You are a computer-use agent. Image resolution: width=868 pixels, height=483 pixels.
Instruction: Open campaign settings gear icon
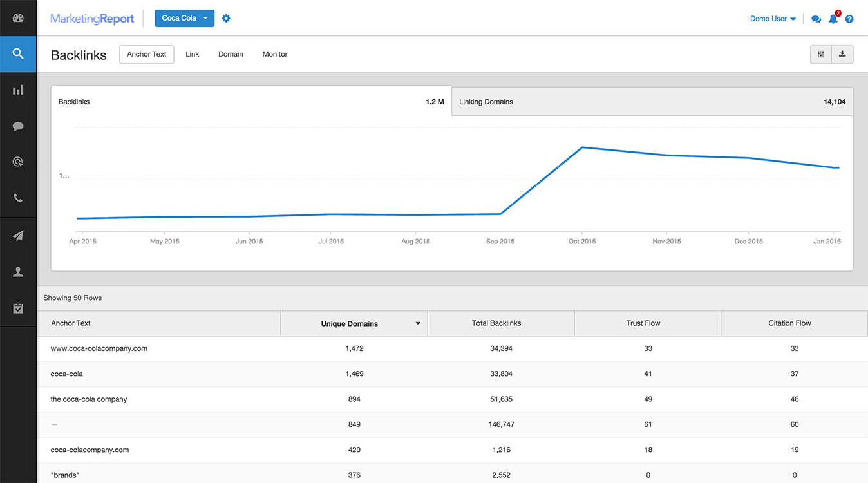tap(226, 18)
